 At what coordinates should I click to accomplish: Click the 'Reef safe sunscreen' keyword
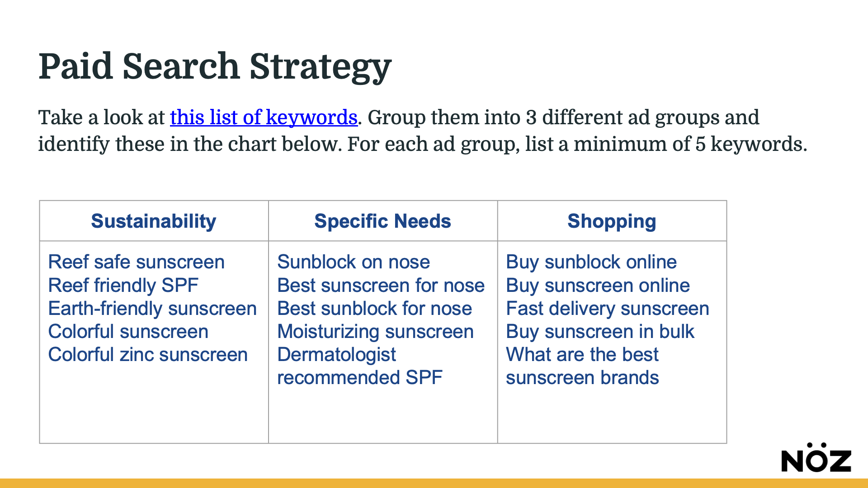point(136,262)
